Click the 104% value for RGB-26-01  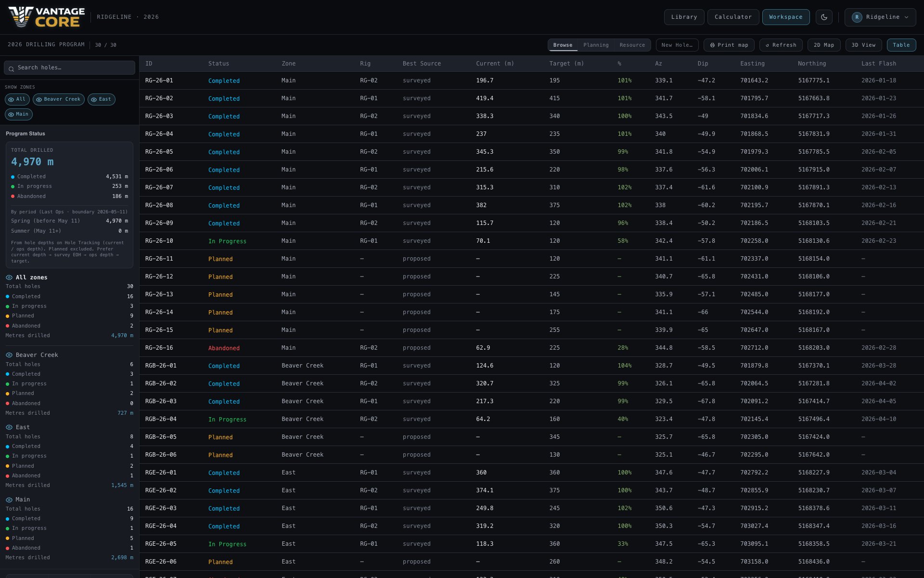(x=625, y=366)
